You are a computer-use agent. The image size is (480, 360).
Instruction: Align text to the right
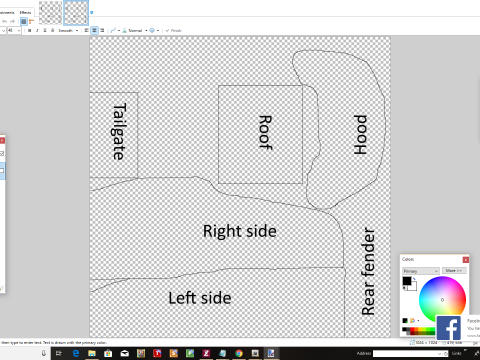point(102,30)
